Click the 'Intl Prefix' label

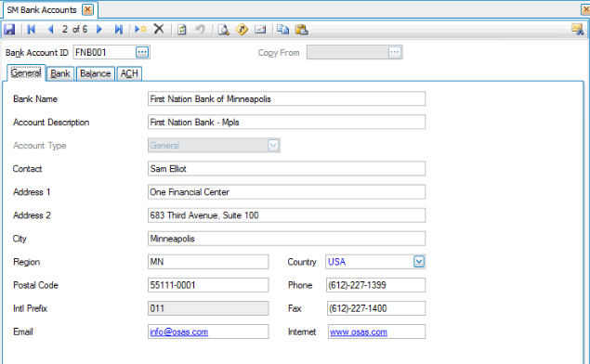30,308
